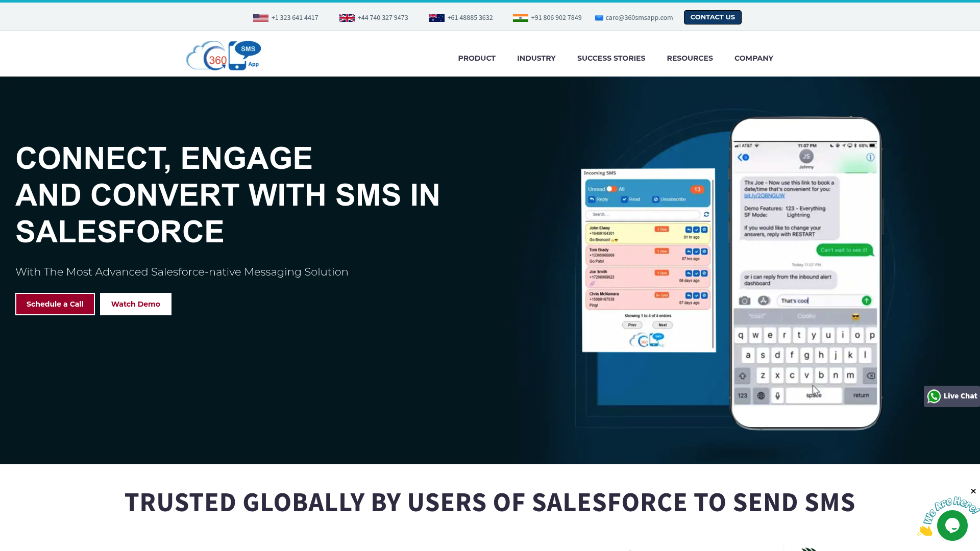
Task: Dismiss the We Are Here chat prompt
Action: click(x=973, y=491)
